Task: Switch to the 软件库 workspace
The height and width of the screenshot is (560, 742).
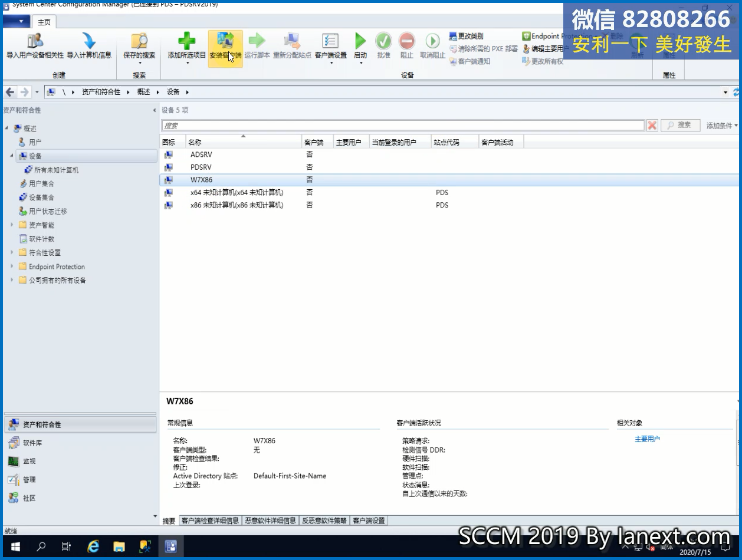Action: pyautogui.click(x=80, y=443)
